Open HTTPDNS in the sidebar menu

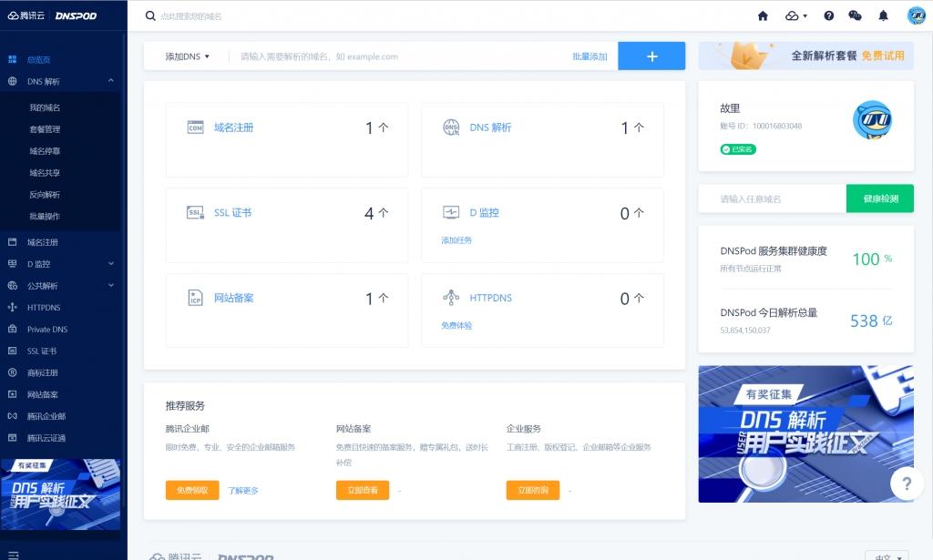click(44, 308)
